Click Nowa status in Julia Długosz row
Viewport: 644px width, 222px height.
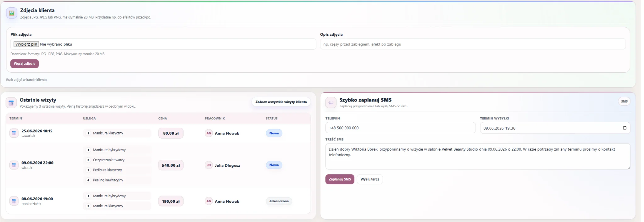tap(274, 165)
